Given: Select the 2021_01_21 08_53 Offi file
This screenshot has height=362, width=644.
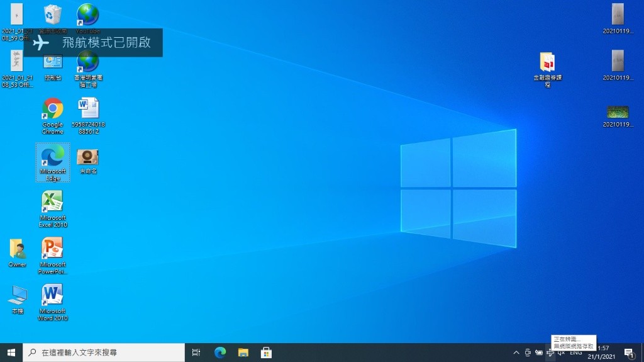Looking at the screenshot, I should 17,68.
